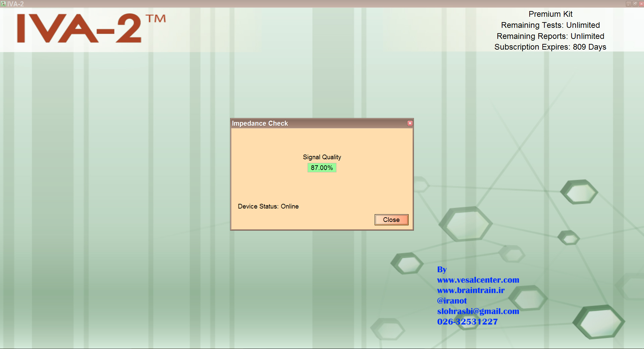Click the Device Status: Online text
Viewport: 644px width, 349px height.
[268, 206]
